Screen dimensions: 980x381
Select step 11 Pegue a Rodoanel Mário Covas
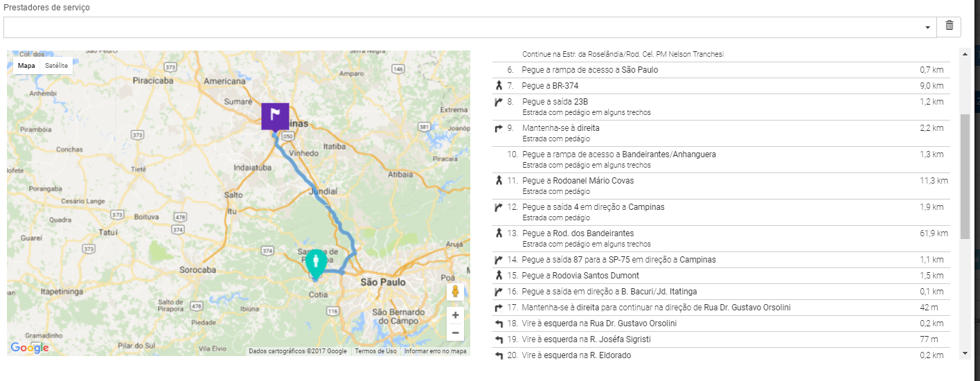pos(721,186)
